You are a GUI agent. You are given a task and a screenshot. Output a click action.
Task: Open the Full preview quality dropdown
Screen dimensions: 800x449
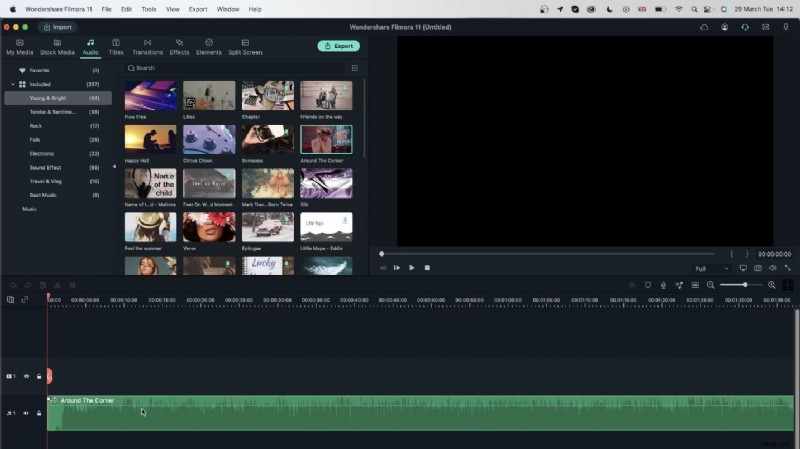point(711,268)
